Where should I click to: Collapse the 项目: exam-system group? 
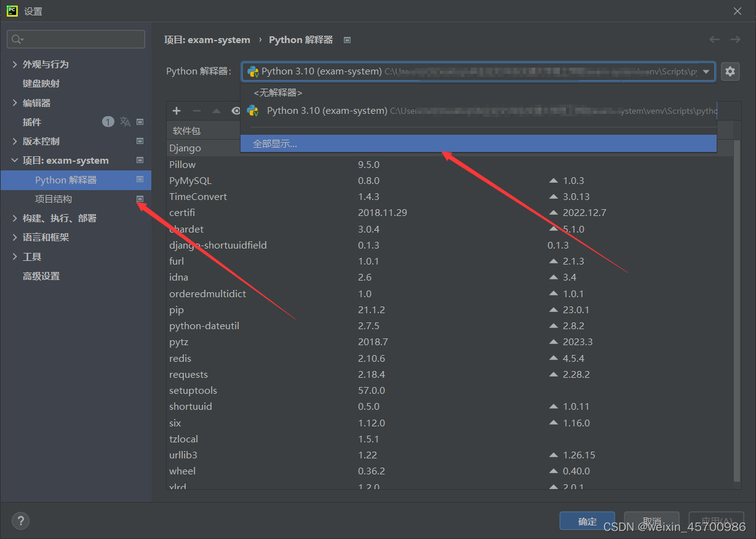click(x=15, y=160)
